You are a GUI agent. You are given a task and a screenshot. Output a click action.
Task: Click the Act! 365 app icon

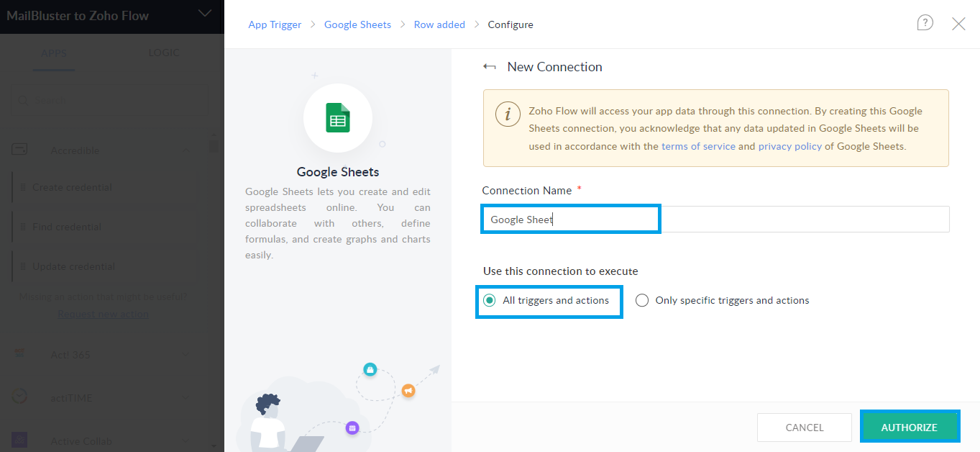click(x=19, y=354)
